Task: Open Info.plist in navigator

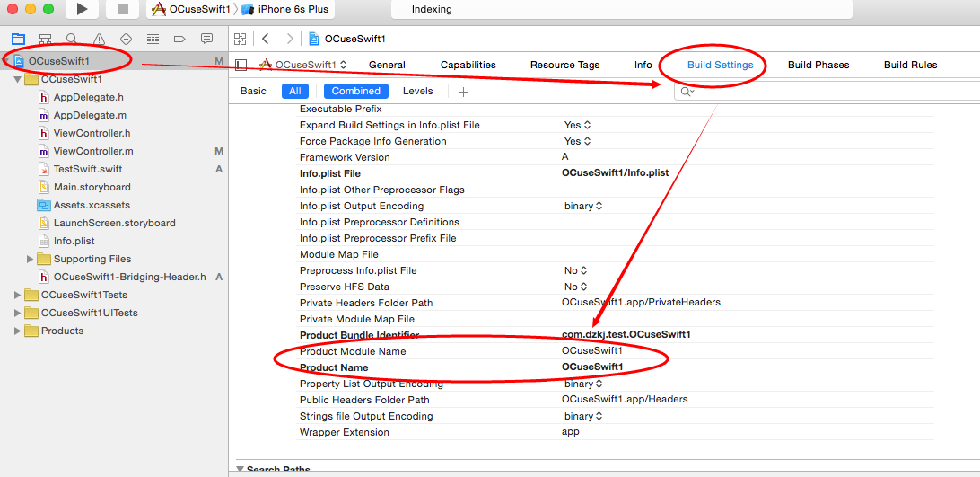Action: pos(74,241)
